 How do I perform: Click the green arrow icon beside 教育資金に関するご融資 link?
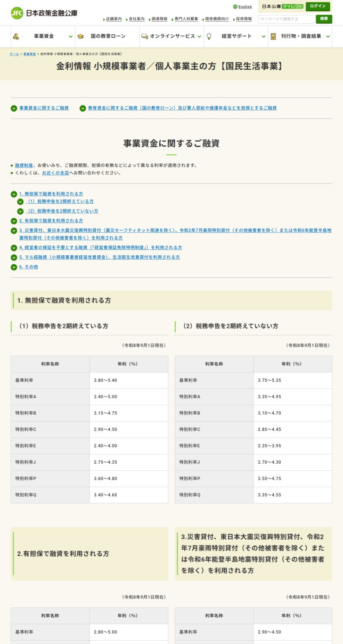[x=83, y=108]
